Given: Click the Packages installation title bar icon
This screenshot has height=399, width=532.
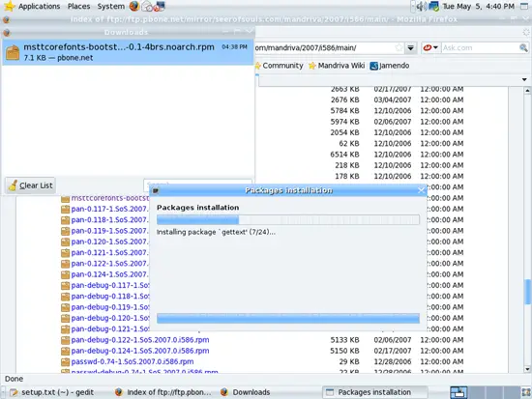Looking at the screenshot, I should (x=156, y=190).
